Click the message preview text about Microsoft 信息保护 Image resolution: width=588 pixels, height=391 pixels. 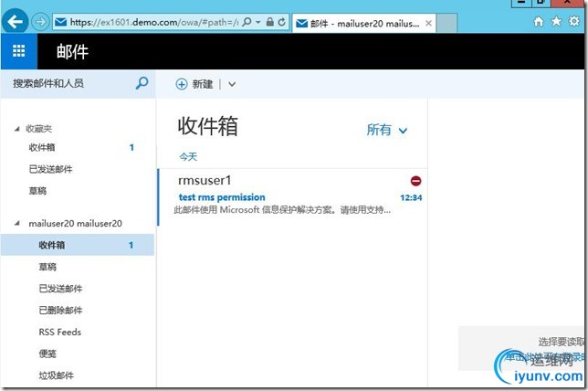(282, 210)
